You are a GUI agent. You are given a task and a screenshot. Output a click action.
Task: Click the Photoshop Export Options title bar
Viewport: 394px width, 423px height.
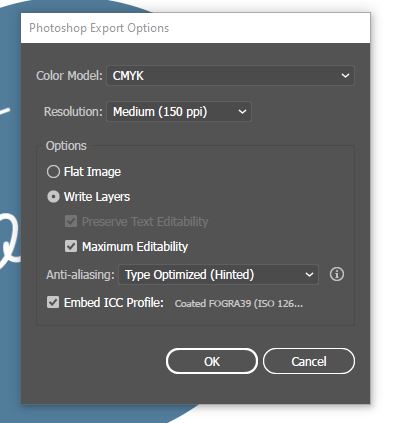(x=195, y=28)
